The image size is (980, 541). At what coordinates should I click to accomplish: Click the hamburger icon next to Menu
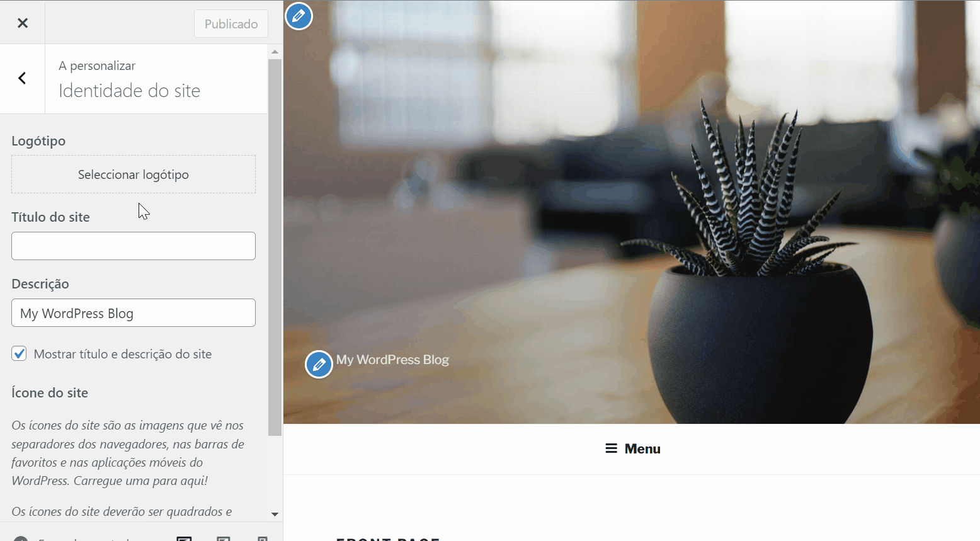pyautogui.click(x=611, y=448)
